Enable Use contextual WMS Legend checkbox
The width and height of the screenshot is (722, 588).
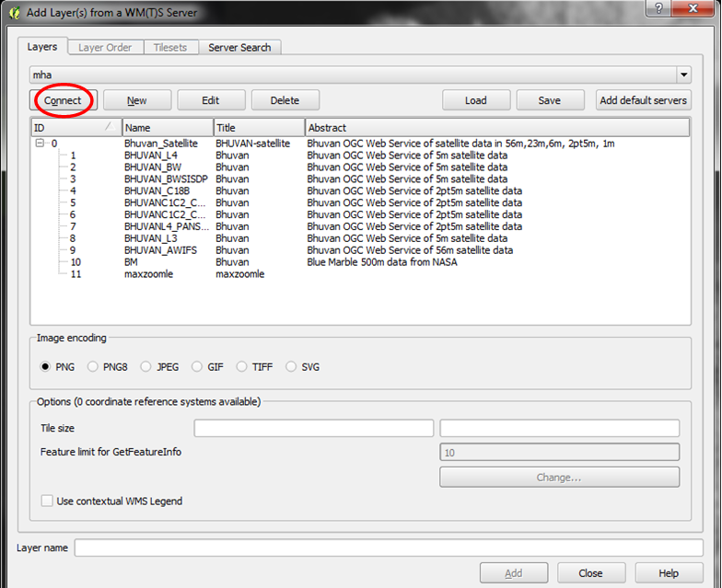click(x=47, y=501)
